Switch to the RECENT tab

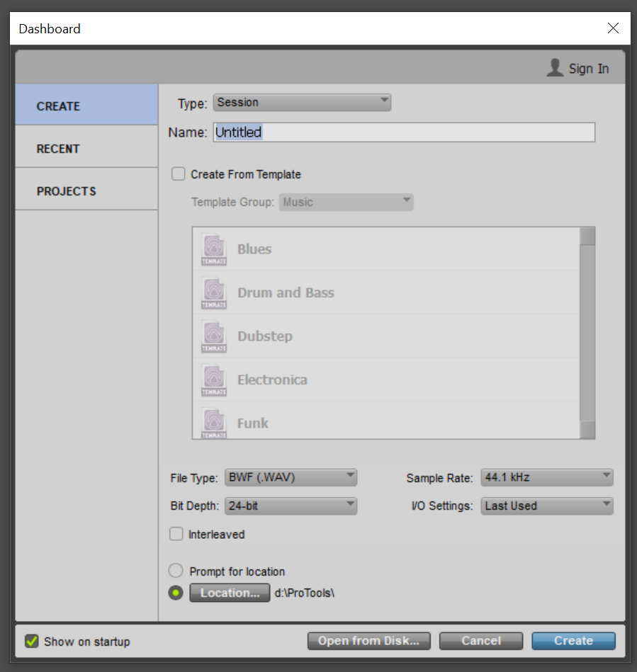point(86,147)
